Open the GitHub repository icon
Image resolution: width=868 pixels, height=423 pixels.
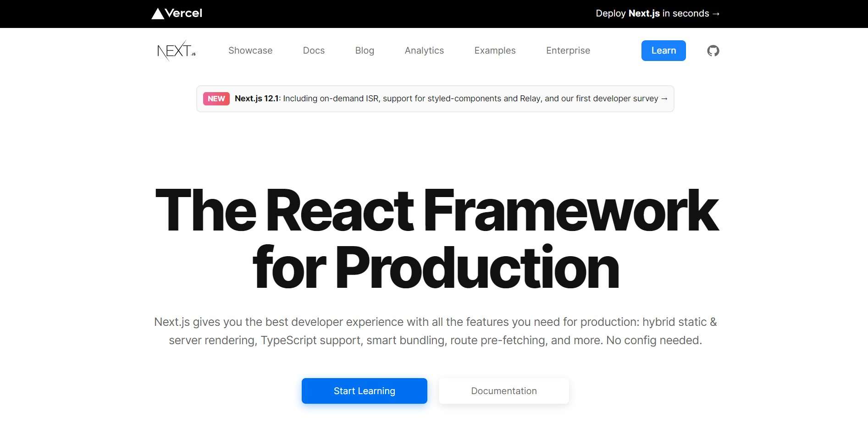click(x=713, y=51)
